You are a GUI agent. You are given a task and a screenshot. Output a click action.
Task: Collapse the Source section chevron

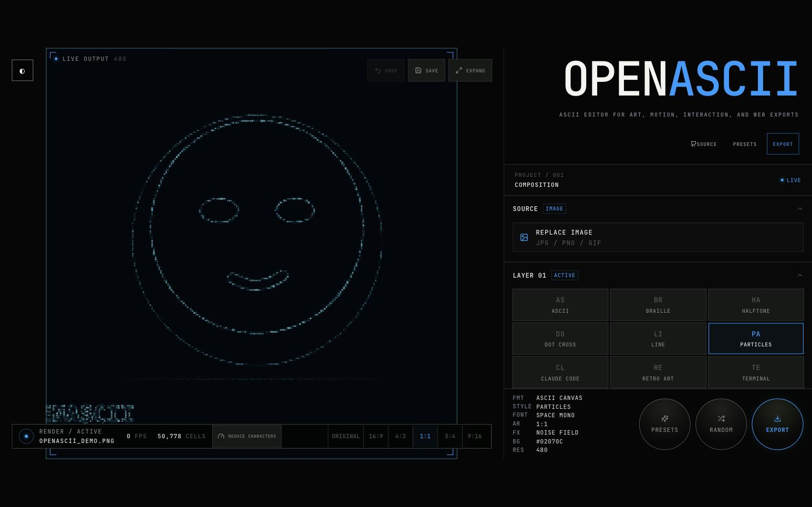[799, 209]
